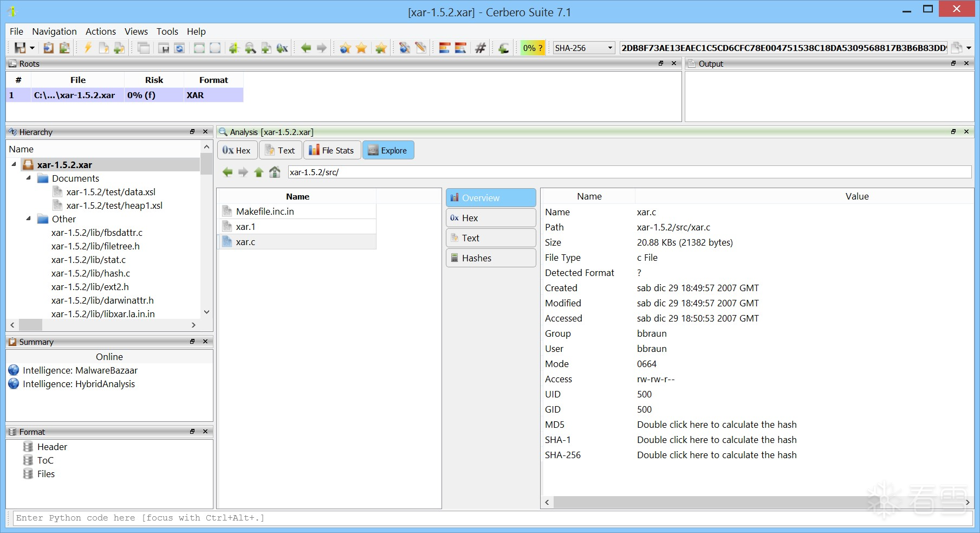Click the MalwareBazaar globe icon
The width and height of the screenshot is (980, 533).
[14, 370]
